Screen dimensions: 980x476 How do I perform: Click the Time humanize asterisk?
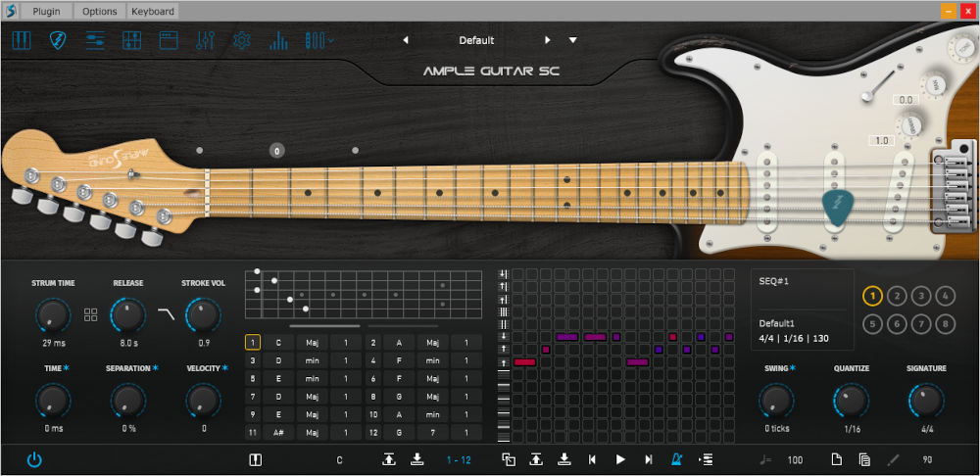pos(67,368)
